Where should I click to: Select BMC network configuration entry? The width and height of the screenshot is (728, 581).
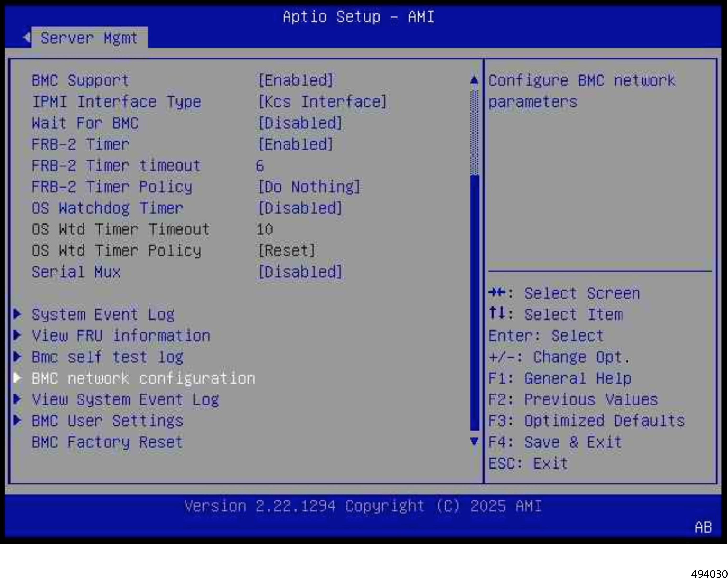click(143, 378)
